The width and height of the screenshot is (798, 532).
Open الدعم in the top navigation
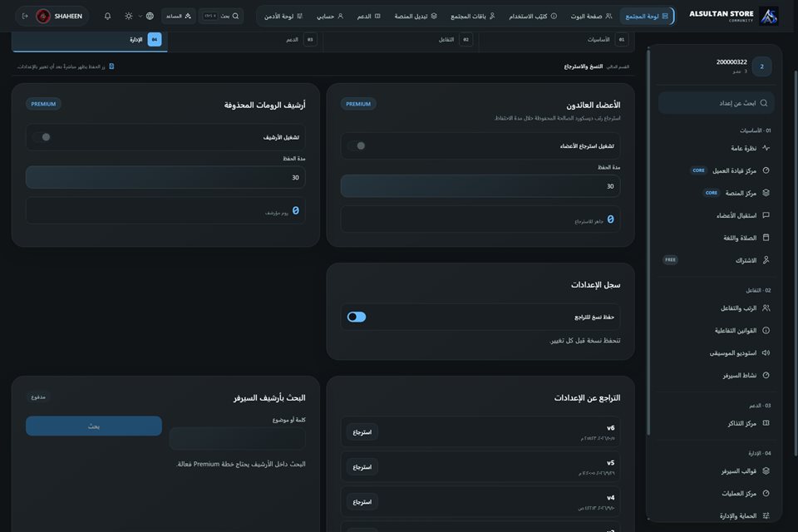(x=368, y=17)
